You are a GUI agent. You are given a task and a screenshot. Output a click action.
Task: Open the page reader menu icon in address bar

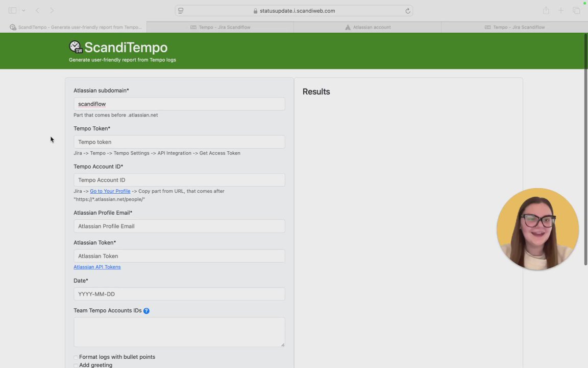[x=181, y=11]
